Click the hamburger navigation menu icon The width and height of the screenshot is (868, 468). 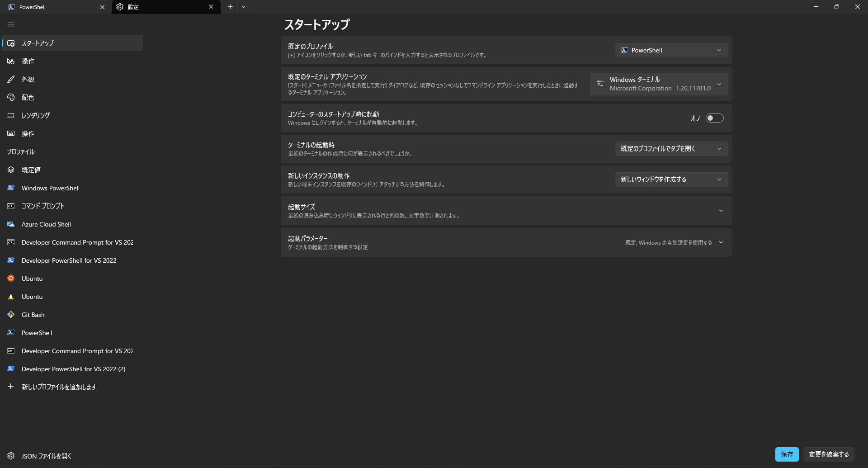point(11,25)
